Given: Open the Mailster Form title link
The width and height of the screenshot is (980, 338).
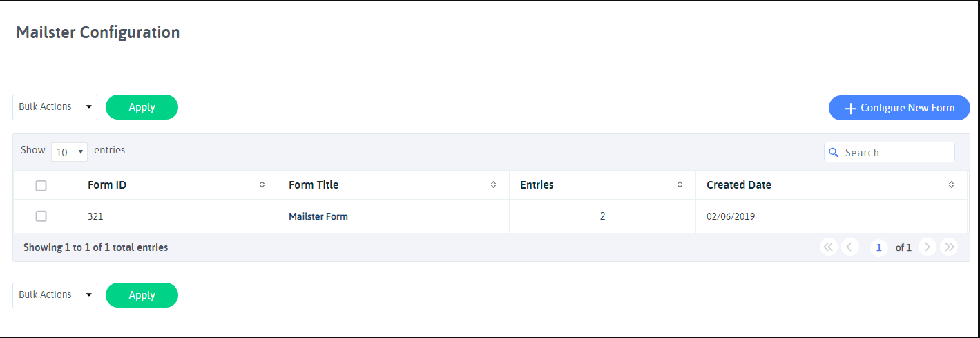Looking at the screenshot, I should coord(318,216).
